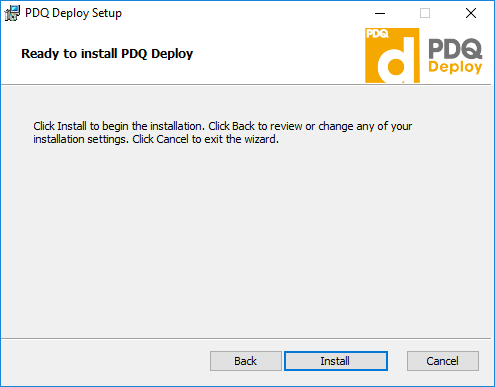Screen dimensions: 495x387
Task: Click the instruction line starting Click Install
Action: [223, 126]
